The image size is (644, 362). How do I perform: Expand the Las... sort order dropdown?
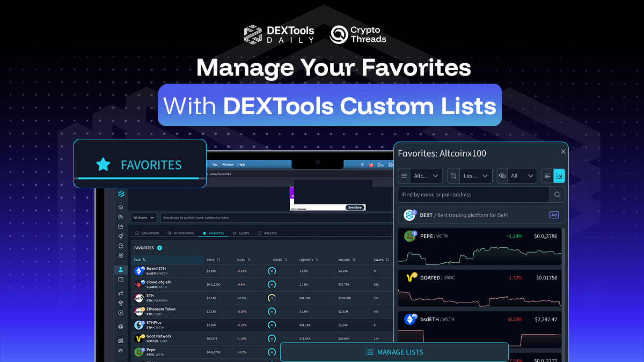[x=470, y=175]
